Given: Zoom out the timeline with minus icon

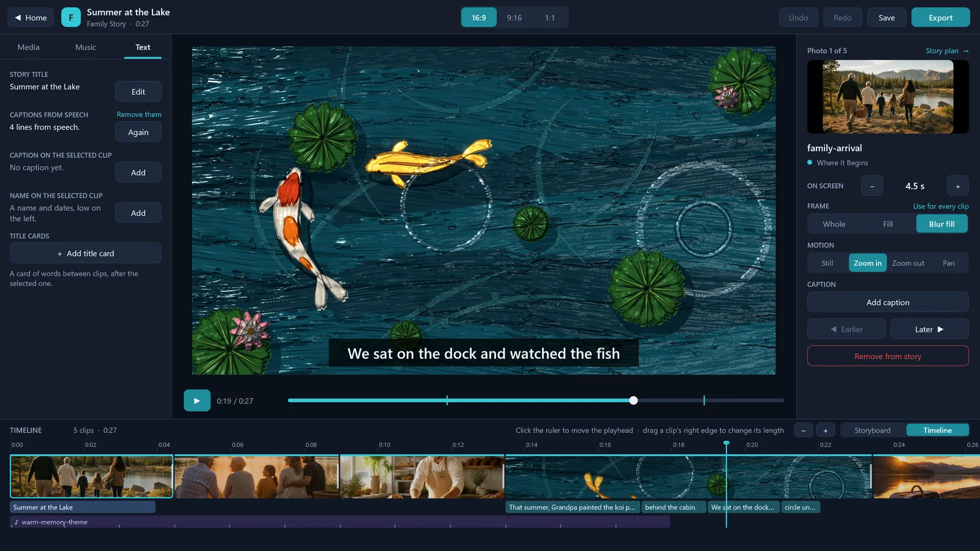Looking at the screenshot, I should pos(803,430).
